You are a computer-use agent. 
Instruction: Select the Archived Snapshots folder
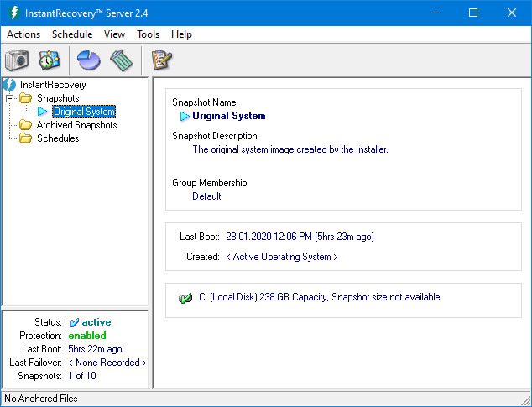tap(76, 125)
